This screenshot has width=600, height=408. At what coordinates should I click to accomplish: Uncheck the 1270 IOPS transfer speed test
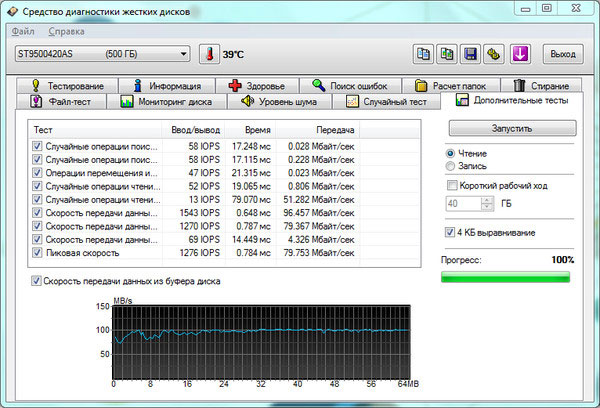[37, 226]
